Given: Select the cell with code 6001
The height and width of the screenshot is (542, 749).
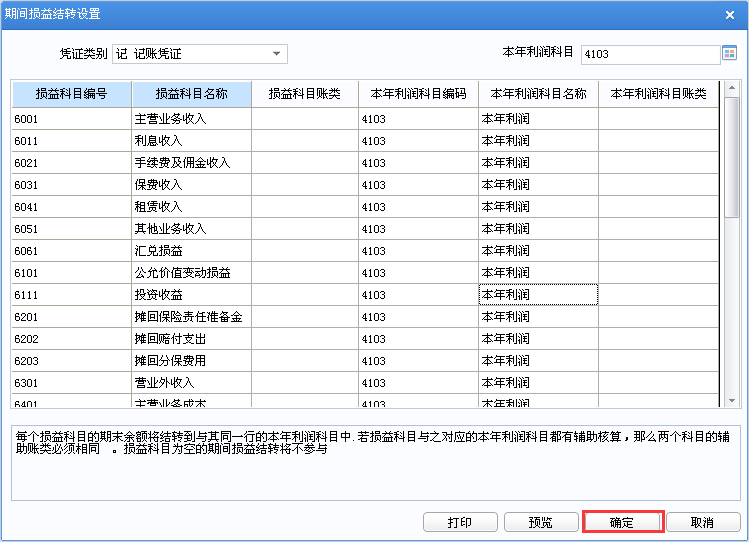Looking at the screenshot, I should (x=72, y=119).
